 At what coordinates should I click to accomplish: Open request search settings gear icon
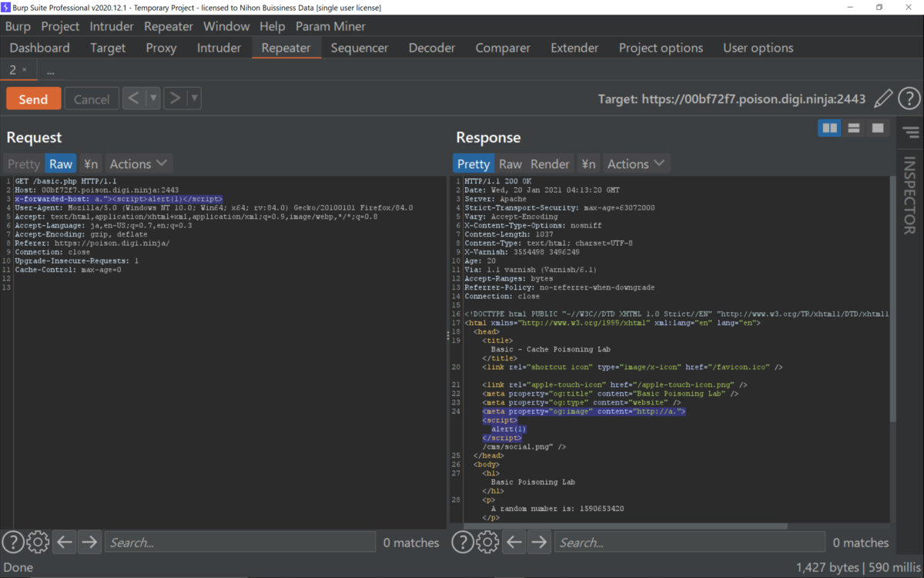coord(38,543)
